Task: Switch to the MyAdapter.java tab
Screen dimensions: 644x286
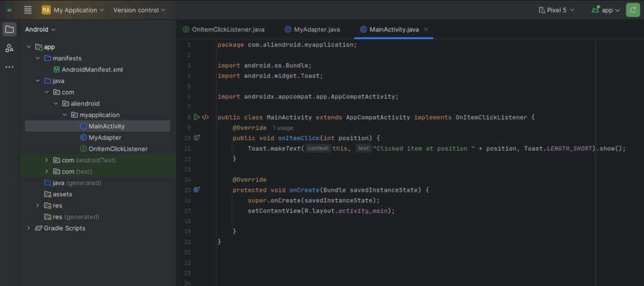Action: pos(312,29)
